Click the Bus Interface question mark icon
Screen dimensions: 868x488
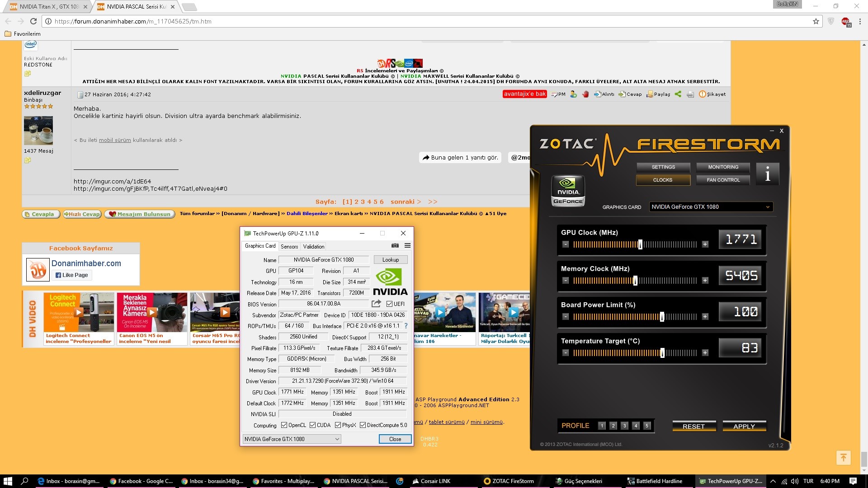click(406, 326)
